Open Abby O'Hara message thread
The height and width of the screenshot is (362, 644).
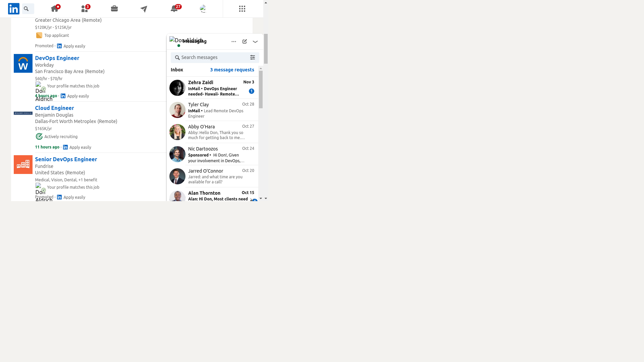pyautogui.click(x=213, y=132)
